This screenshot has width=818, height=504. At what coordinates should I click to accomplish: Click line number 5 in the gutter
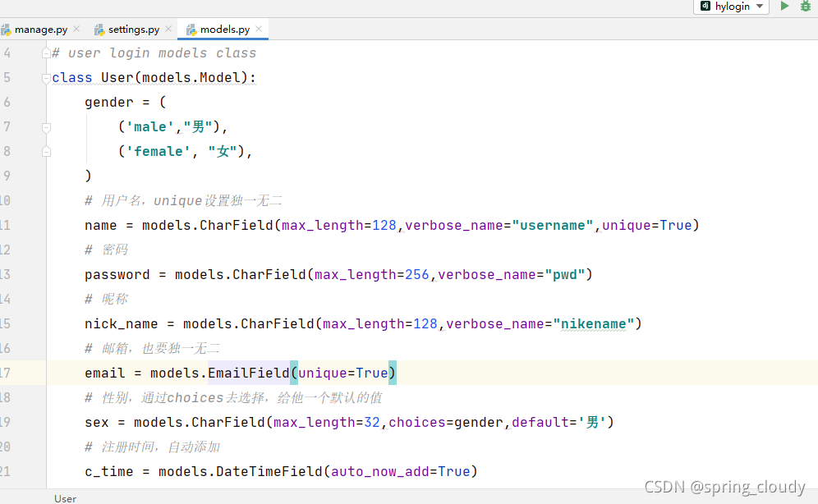tap(7, 78)
